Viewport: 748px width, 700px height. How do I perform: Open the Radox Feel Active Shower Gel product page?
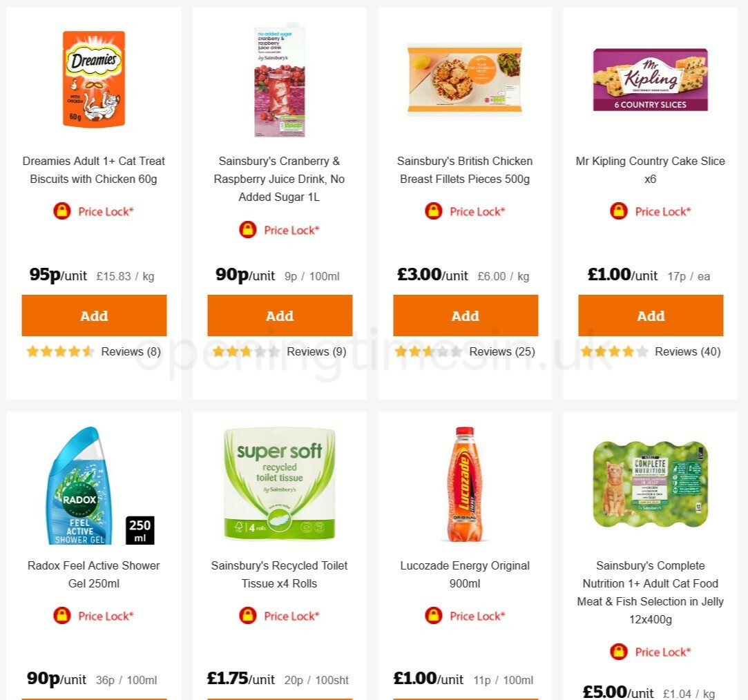(94, 574)
